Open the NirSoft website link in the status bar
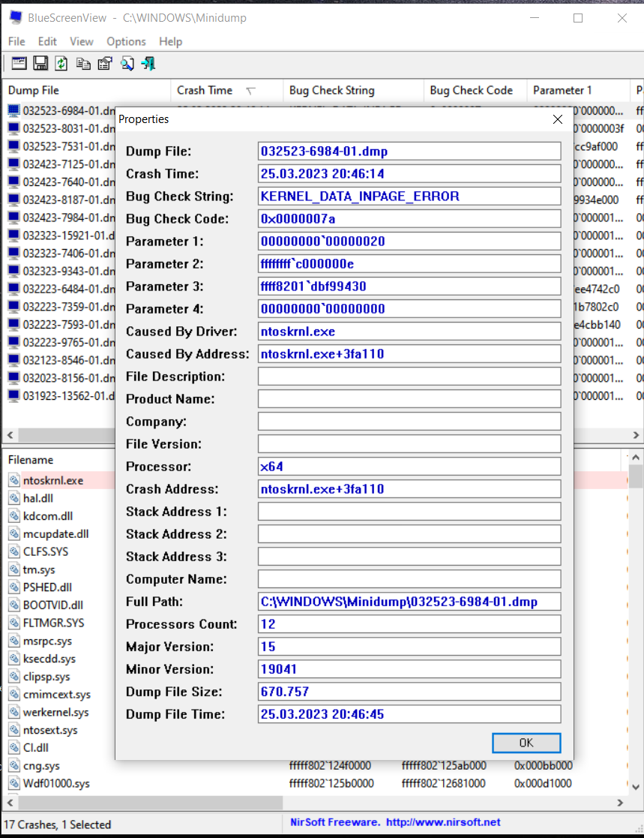The image size is (644, 838). (443, 822)
